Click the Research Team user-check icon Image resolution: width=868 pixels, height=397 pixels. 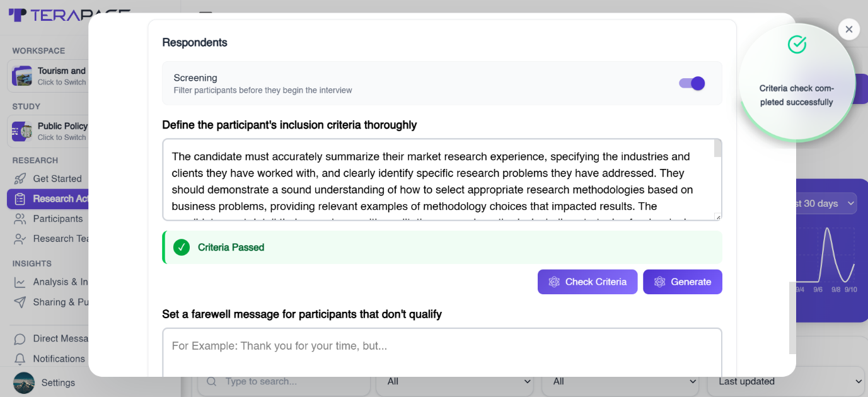[x=20, y=239]
